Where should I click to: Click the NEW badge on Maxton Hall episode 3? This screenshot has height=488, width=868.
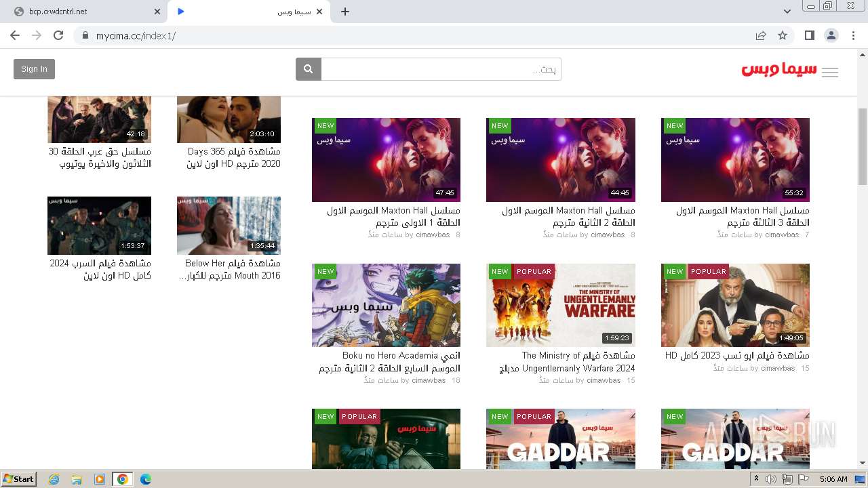(675, 125)
